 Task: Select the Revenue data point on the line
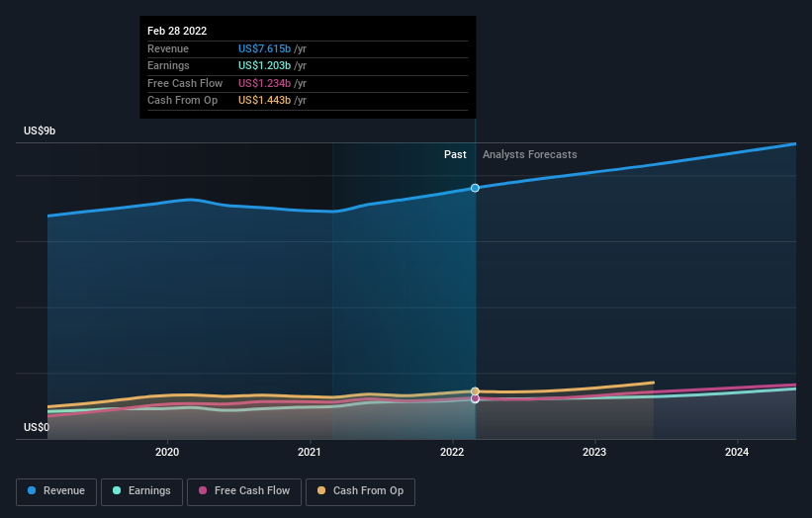(475, 188)
